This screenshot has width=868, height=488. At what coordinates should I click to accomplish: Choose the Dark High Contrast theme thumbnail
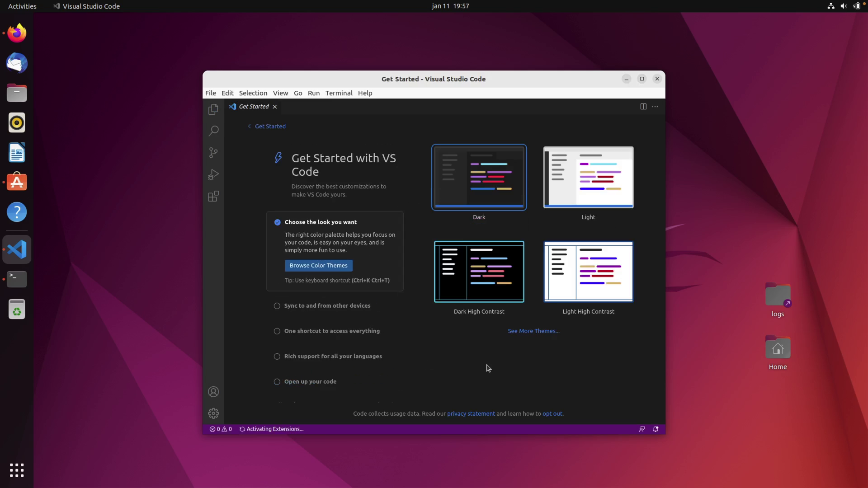pyautogui.click(x=479, y=272)
